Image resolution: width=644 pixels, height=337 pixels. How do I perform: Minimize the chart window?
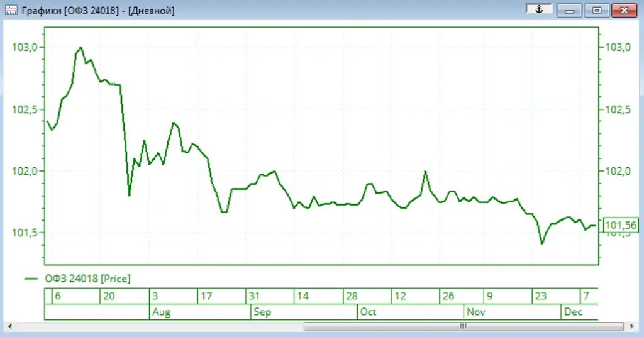coord(569,11)
